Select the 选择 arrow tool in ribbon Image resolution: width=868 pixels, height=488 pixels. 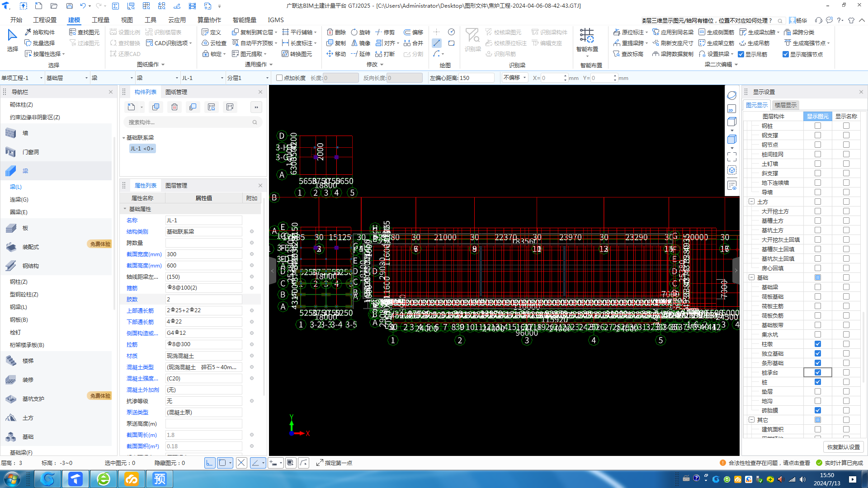tap(12, 40)
